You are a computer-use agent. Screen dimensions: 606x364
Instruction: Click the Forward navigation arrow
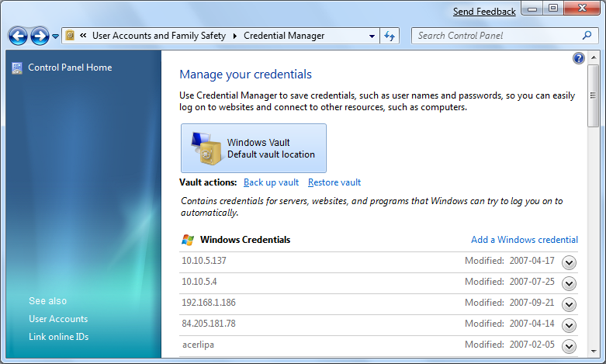pyautogui.click(x=40, y=36)
